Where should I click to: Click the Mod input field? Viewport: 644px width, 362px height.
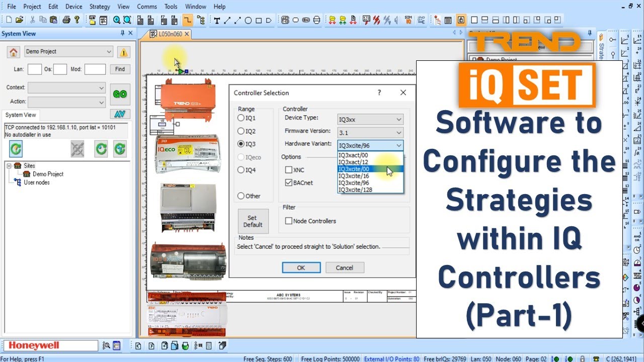coord(95,69)
